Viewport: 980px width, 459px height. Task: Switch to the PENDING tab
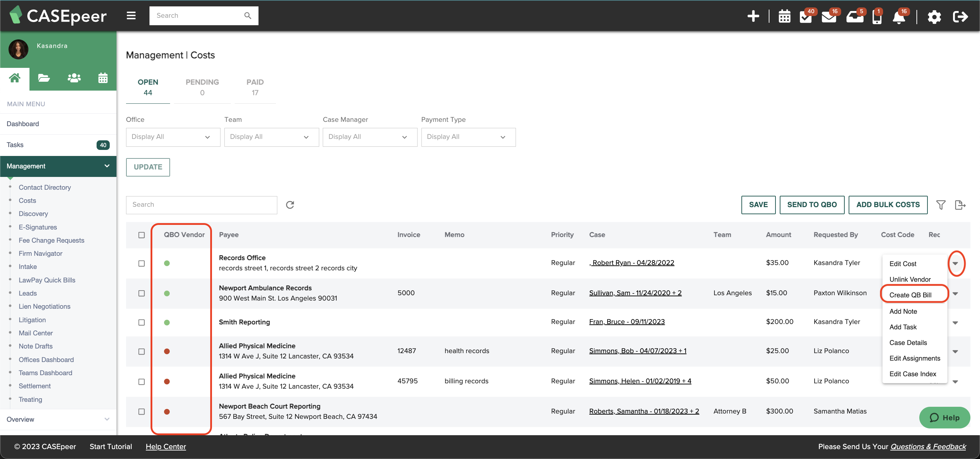pos(202,87)
